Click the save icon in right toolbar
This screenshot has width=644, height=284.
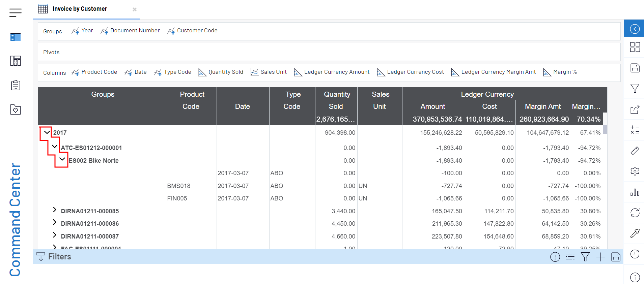coord(635,68)
